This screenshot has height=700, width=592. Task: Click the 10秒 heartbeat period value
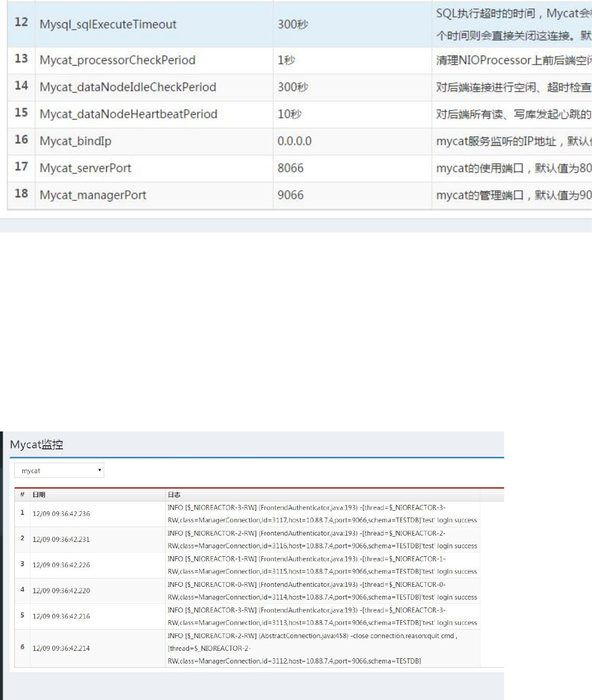tap(289, 114)
